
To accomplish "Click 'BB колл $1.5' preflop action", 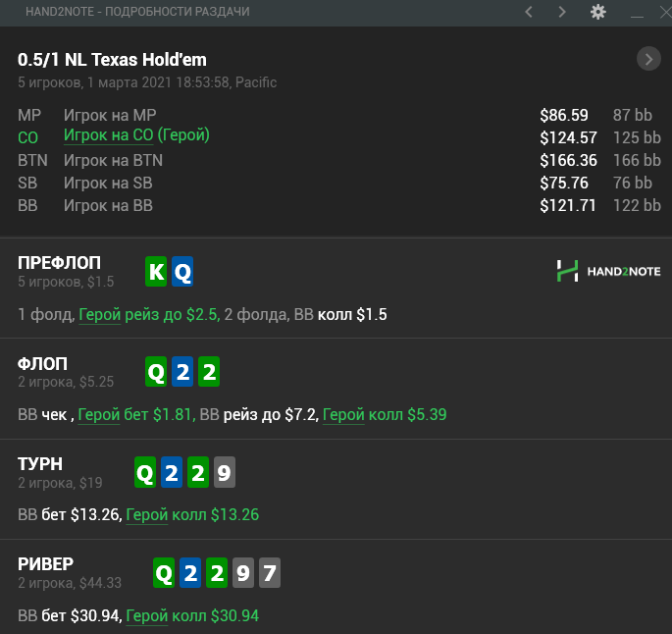I will tap(340, 315).
